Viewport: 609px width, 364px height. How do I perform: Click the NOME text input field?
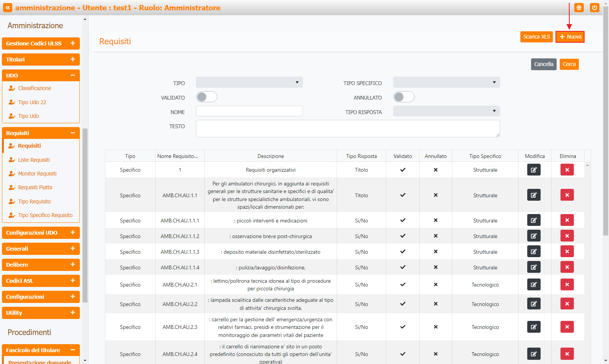[x=249, y=111]
